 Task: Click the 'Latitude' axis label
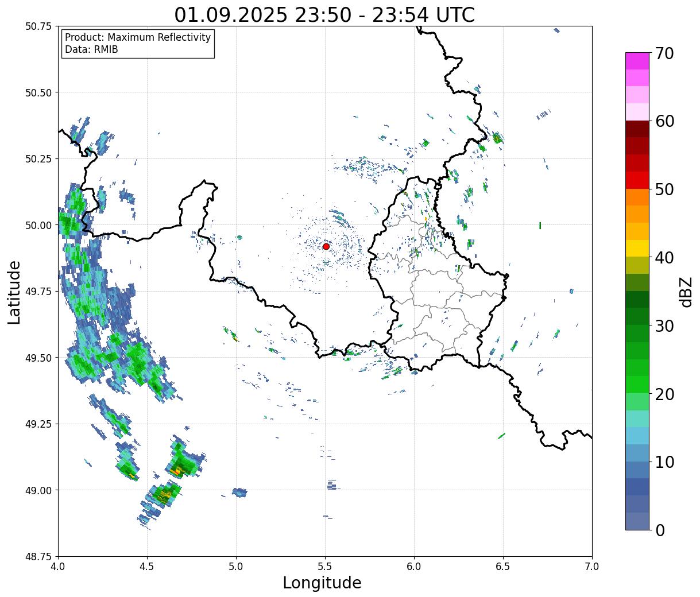coord(14,292)
